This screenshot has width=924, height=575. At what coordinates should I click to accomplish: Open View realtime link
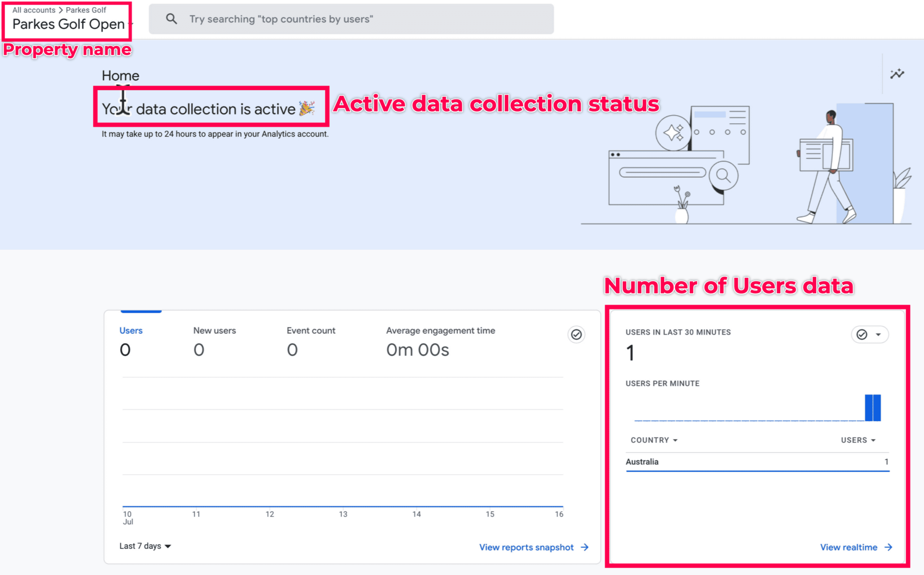click(856, 547)
